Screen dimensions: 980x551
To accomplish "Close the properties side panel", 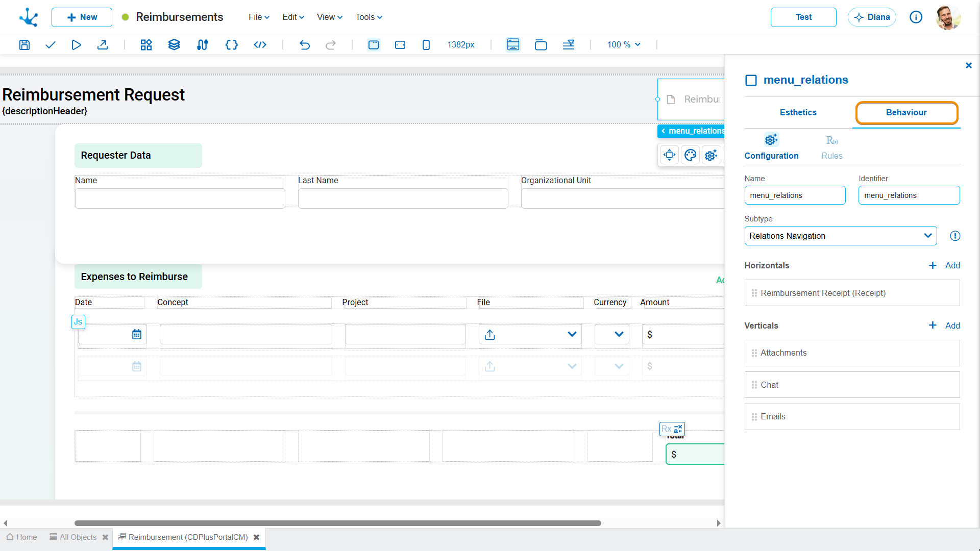I will point(968,65).
